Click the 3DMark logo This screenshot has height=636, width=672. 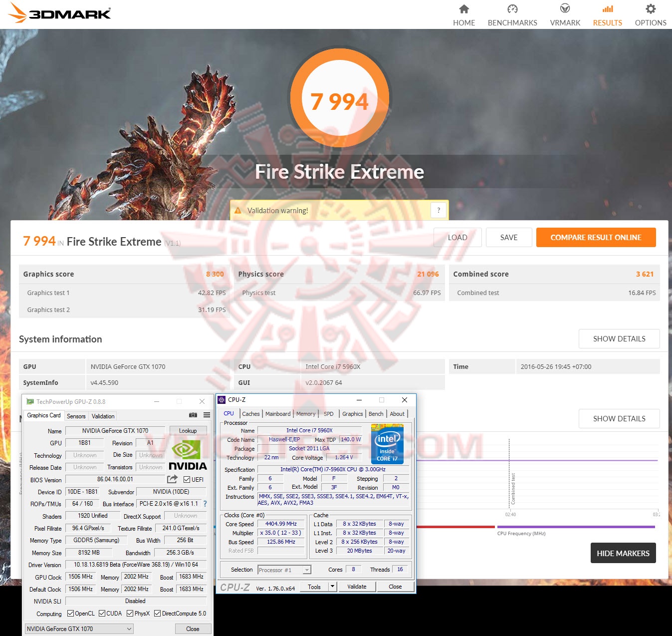(x=60, y=13)
